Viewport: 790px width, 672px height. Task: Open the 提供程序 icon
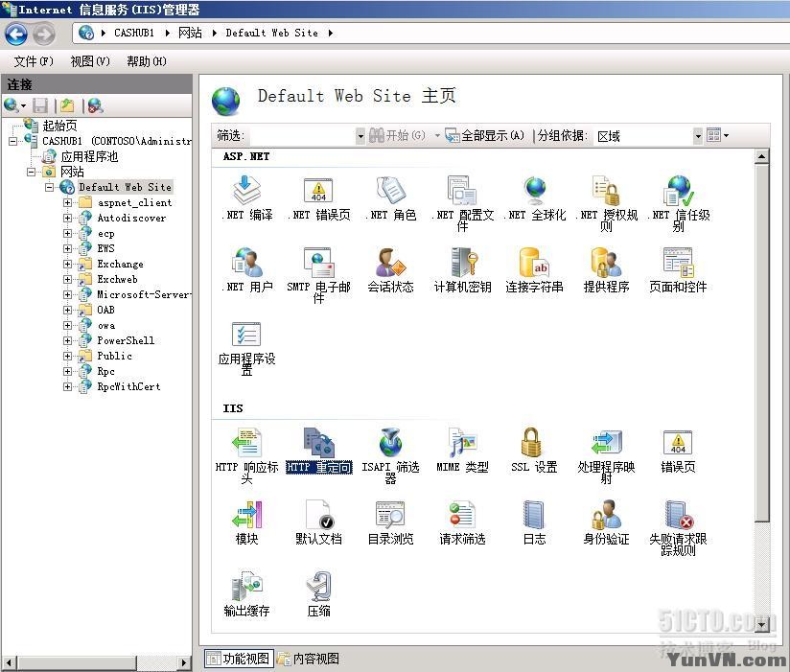pos(607,269)
